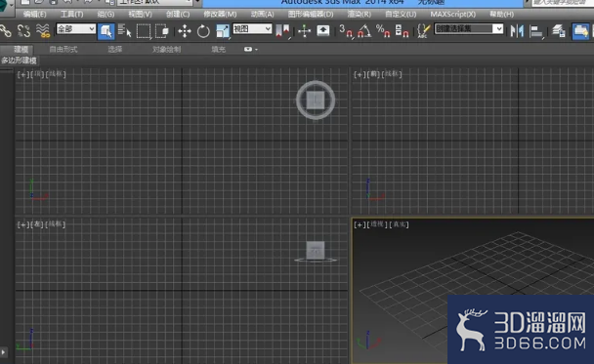Switch to the 对象绘制 ribbon tab

coord(167,49)
